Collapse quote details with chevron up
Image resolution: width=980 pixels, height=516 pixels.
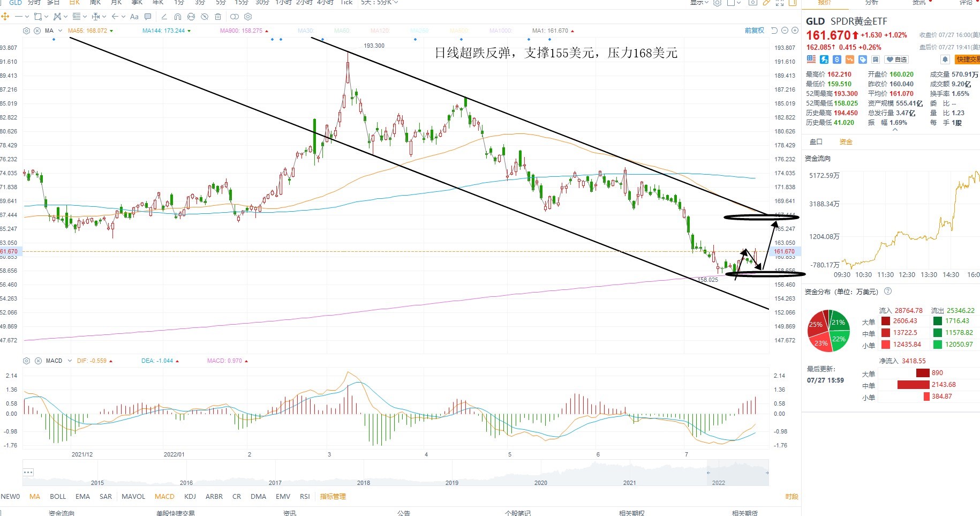(895, 130)
